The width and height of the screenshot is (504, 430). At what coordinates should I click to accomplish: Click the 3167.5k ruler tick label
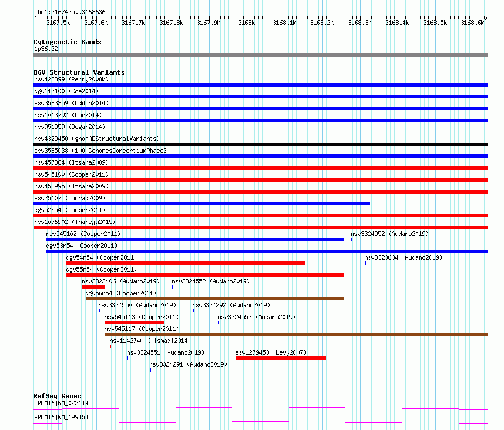pos(58,23)
